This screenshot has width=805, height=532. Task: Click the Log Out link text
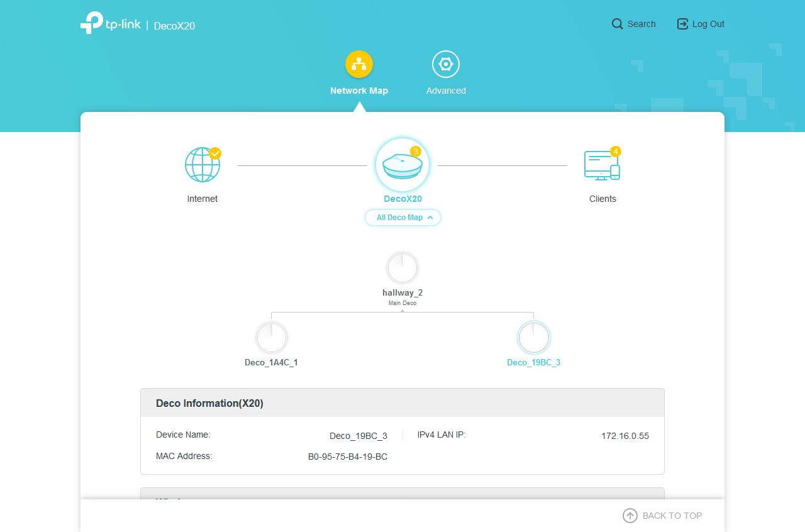click(708, 24)
